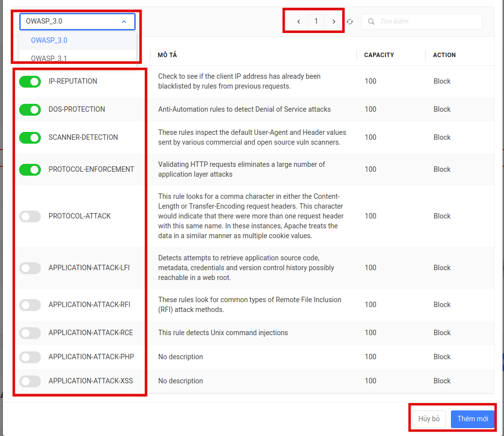Click the SCANNER-DETECTION rule name
Screen dimensions: 504x436
pos(83,137)
